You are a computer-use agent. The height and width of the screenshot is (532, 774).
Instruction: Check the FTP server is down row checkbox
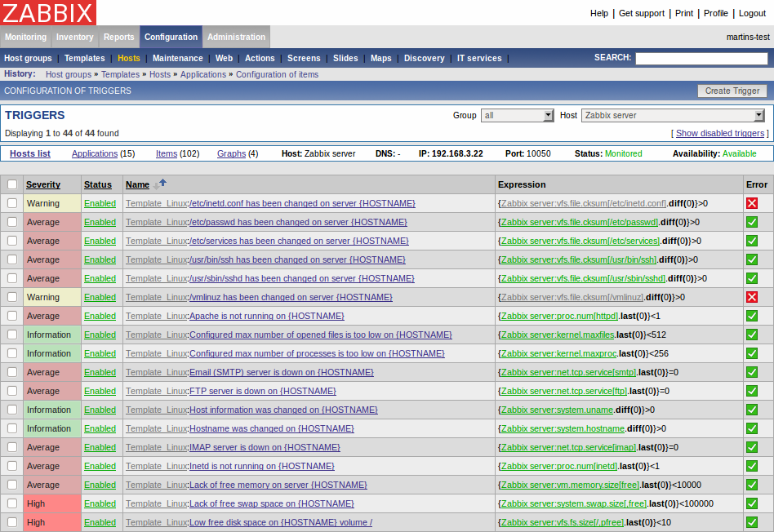click(x=12, y=391)
